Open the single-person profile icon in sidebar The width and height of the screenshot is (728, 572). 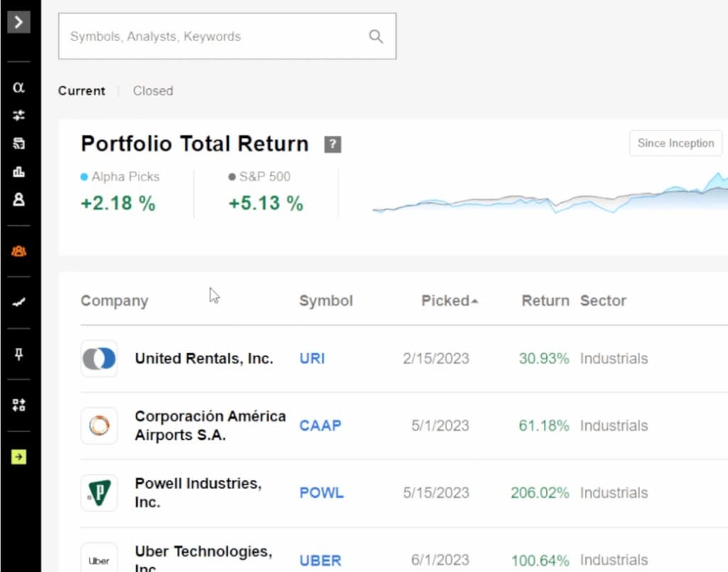[18, 200]
